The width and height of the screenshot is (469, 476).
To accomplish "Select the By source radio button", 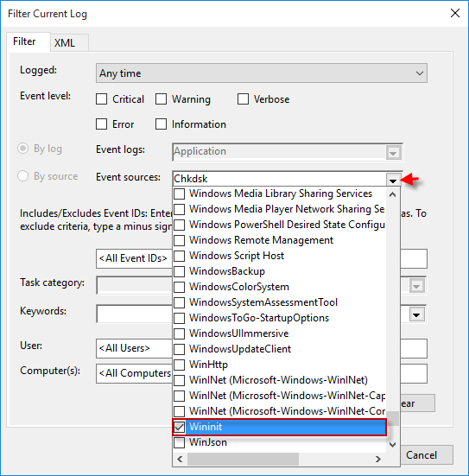I will [x=23, y=176].
